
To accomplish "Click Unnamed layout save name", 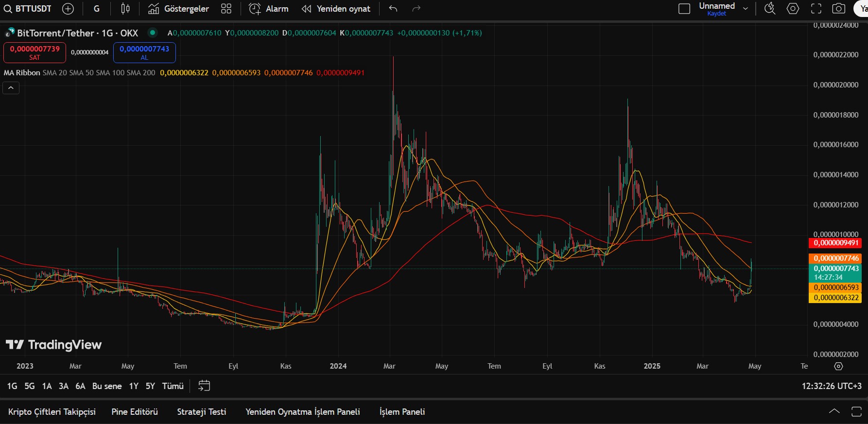I will (x=717, y=6).
